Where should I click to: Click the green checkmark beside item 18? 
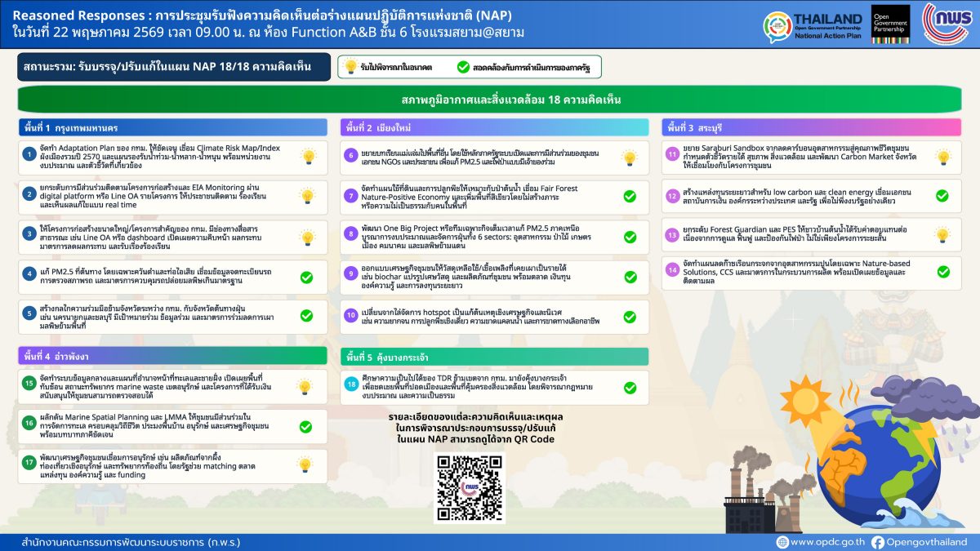(x=630, y=389)
